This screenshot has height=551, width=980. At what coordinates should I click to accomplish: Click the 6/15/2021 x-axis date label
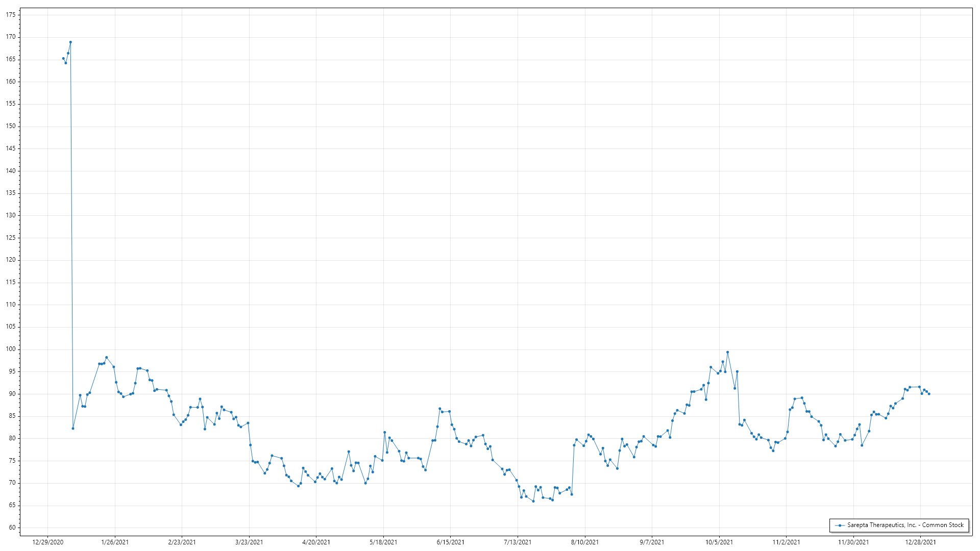450,542
